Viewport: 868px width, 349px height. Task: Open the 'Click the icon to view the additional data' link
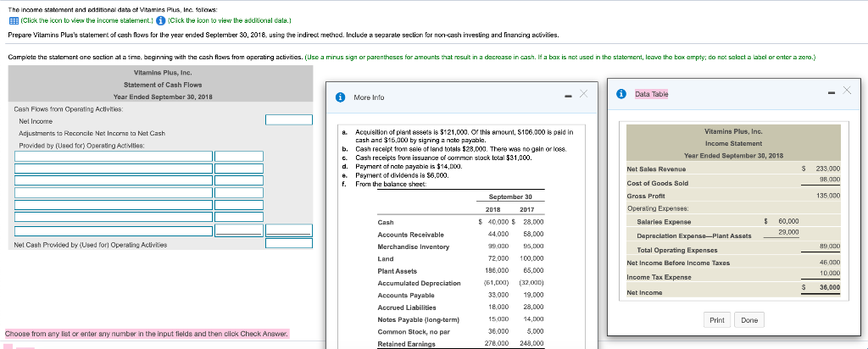(x=229, y=21)
